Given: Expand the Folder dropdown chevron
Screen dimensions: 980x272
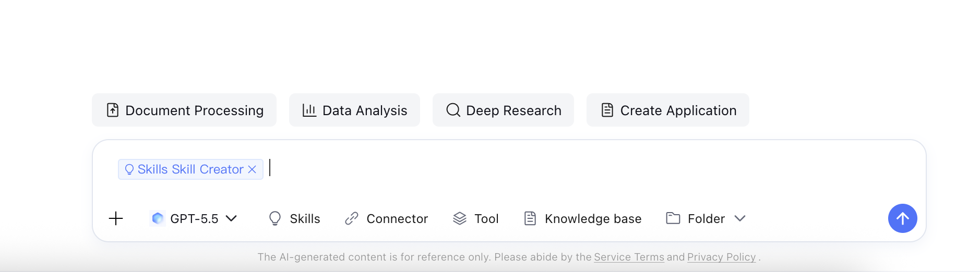Looking at the screenshot, I should [x=740, y=218].
